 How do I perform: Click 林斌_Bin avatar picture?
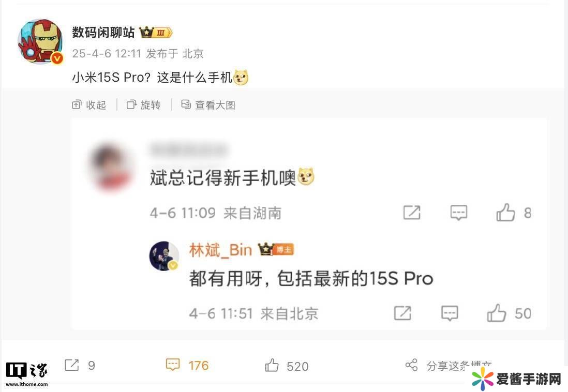pyautogui.click(x=164, y=256)
